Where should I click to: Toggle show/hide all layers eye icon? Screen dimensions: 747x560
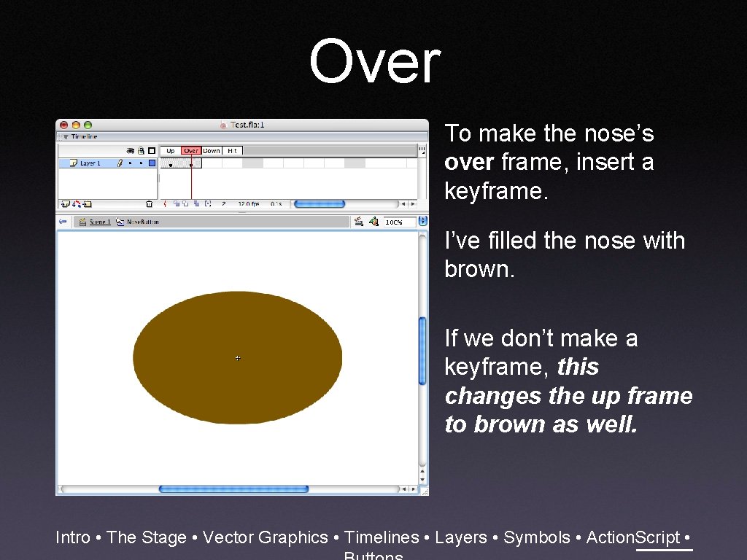[x=130, y=150]
